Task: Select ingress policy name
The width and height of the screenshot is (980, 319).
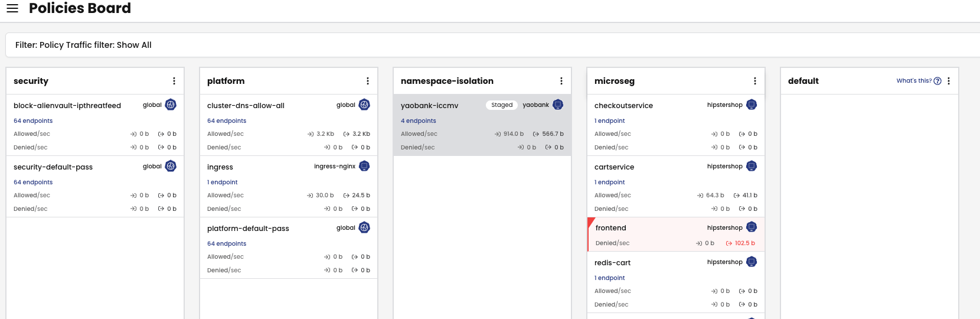Action: [x=220, y=167]
